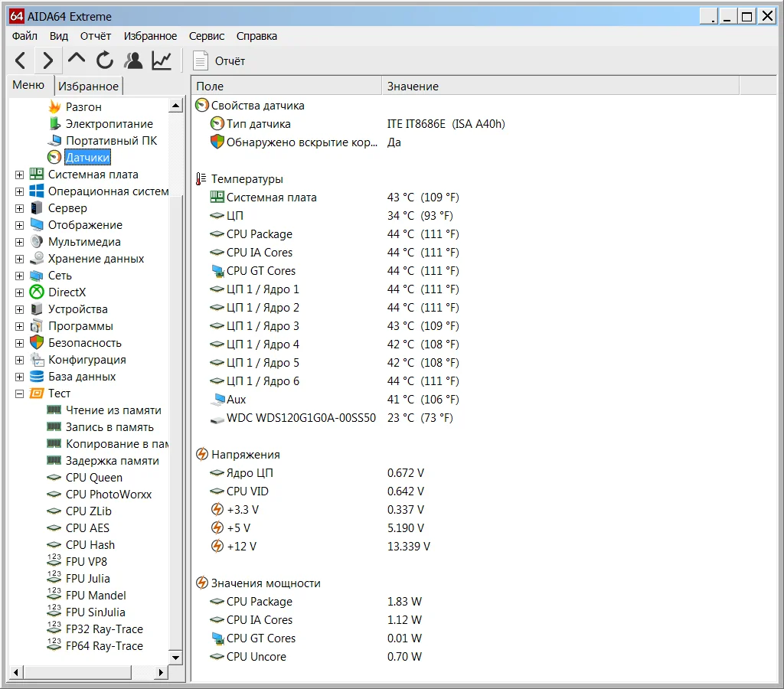Open the Вид menu
This screenshot has width=784, height=689.
click(58, 36)
